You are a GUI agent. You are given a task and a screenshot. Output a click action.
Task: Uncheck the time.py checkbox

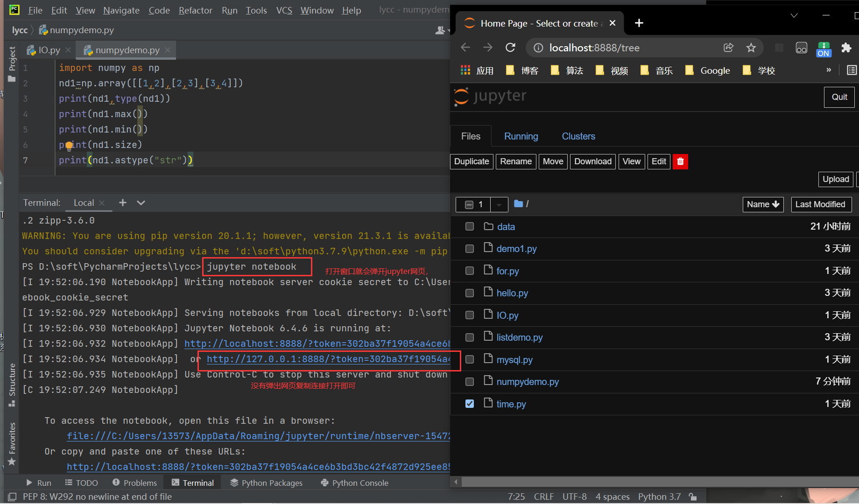tap(470, 404)
